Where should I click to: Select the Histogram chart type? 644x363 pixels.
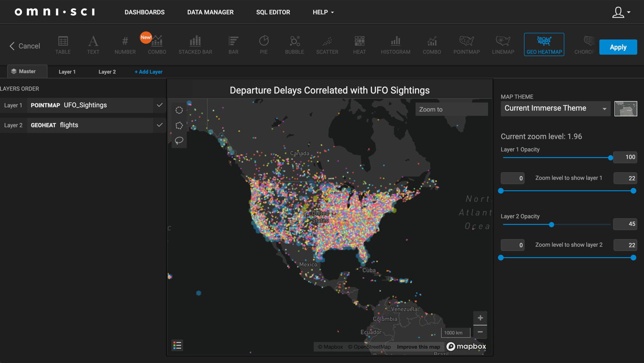pyautogui.click(x=396, y=45)
